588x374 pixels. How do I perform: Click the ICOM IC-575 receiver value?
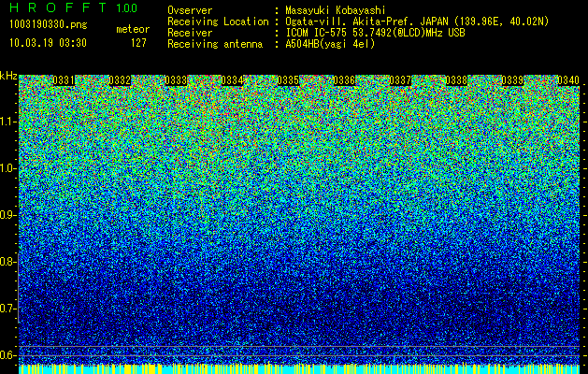375,33
